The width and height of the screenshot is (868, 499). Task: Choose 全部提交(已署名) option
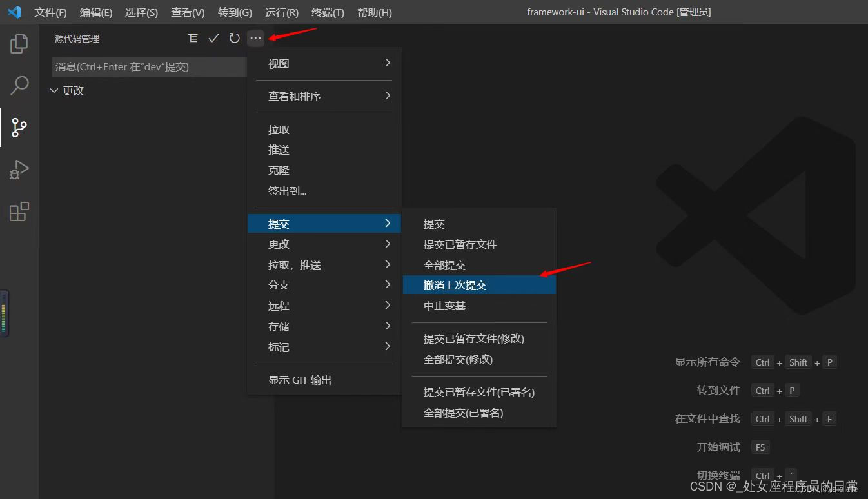479,413
